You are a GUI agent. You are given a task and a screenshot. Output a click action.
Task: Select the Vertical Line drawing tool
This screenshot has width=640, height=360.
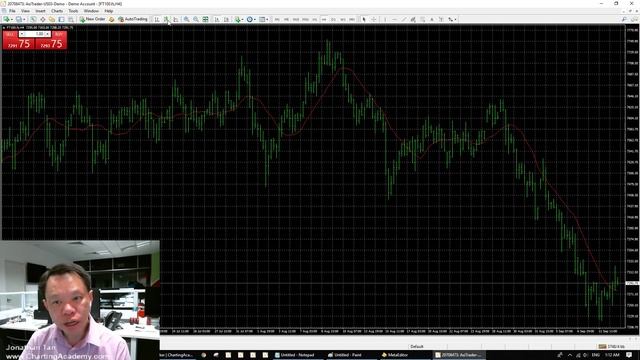point(385,19)
